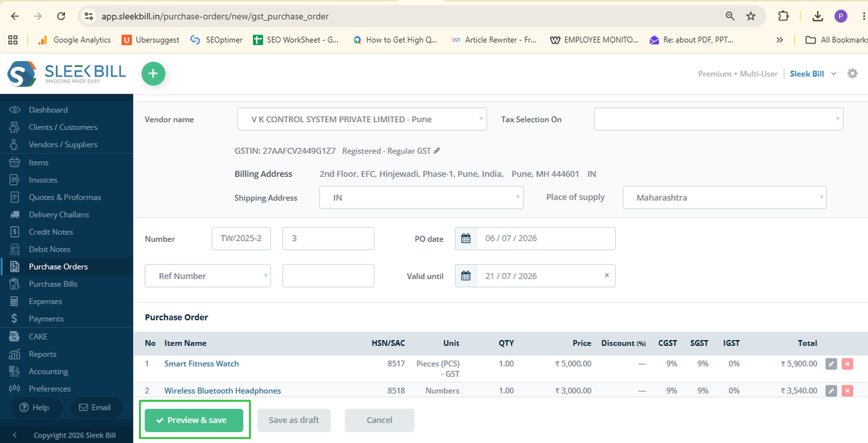Click the CAKE sidebar icon
Viewport: 868px width, 443px height.
click(x=14, y=336)
